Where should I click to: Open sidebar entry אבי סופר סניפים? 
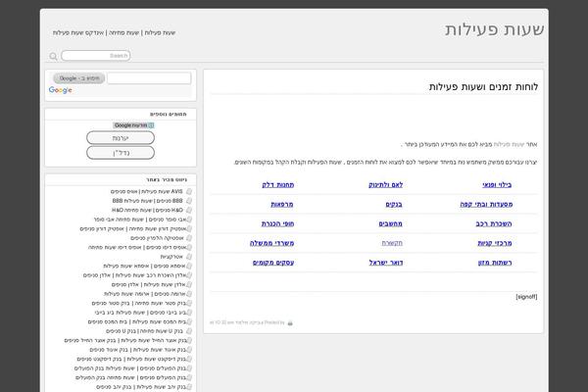168,220
